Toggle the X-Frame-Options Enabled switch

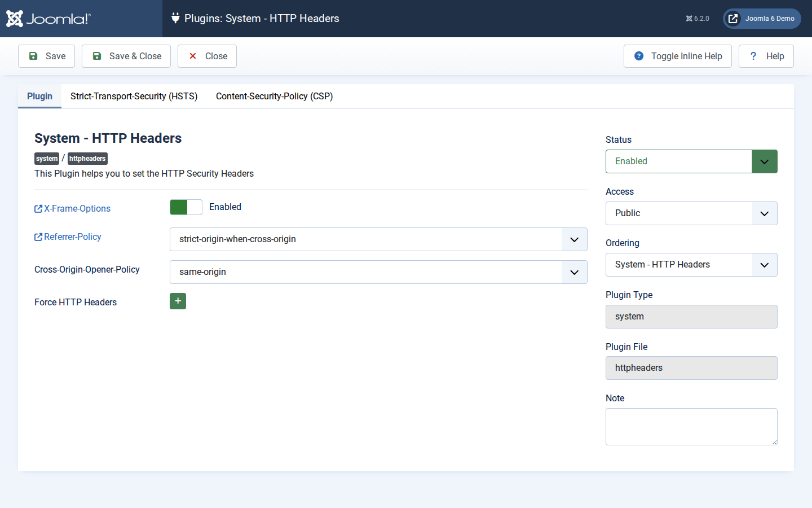tap(186, 207)
